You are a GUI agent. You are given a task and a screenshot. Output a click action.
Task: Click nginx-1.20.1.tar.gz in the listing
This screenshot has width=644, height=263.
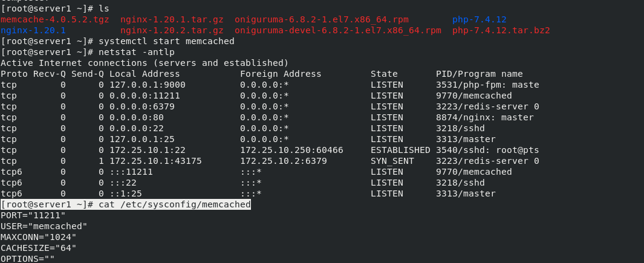[x=172, y=20]
